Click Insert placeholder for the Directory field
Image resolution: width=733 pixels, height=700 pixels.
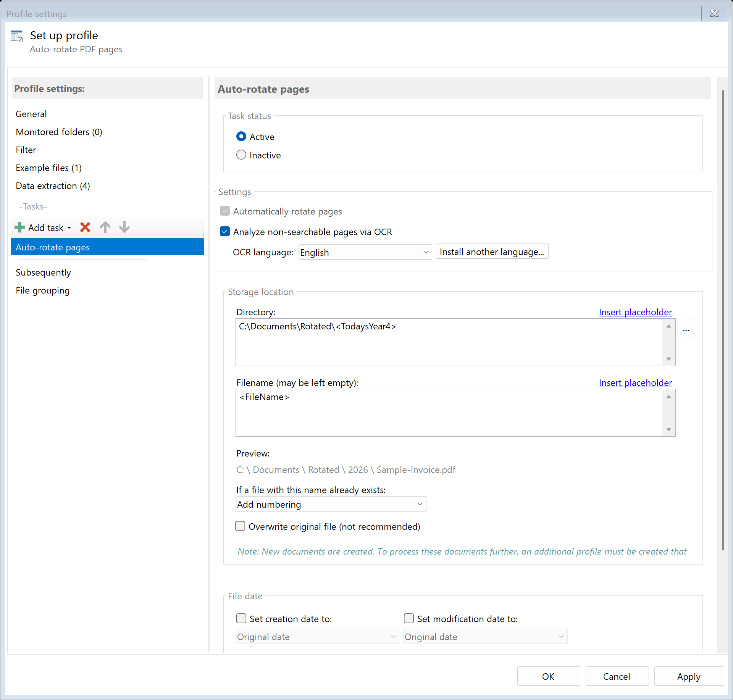tap(635, 312)
